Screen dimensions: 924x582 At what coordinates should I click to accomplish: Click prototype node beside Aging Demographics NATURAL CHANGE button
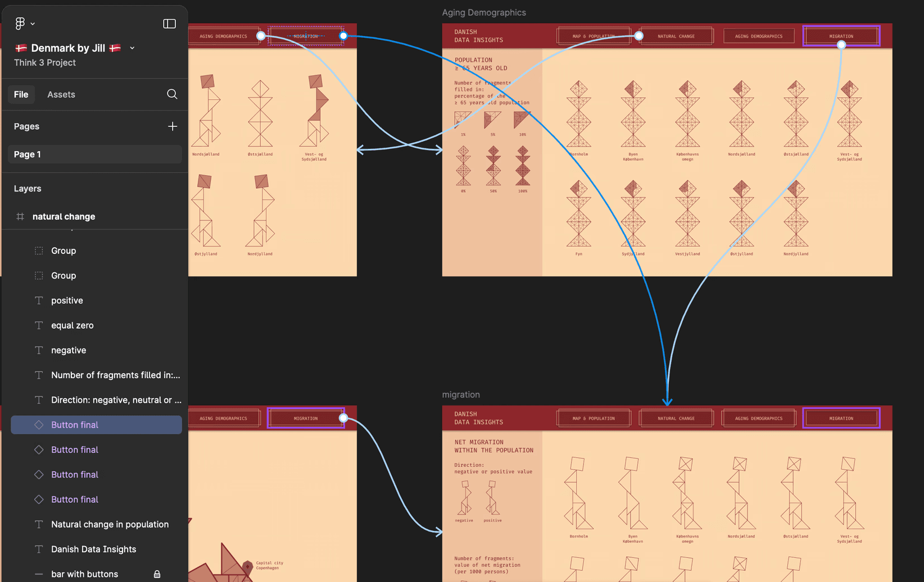(x=639, y=36)
